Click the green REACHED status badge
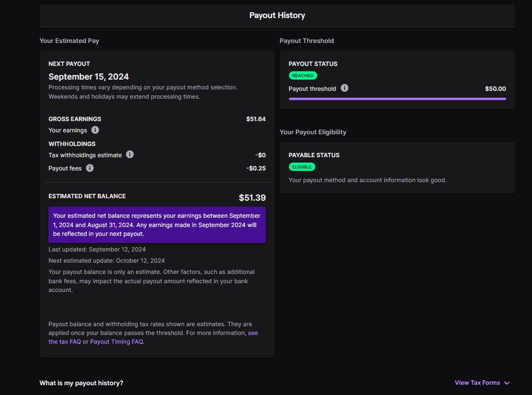Image resolution: width=532 pixels, height=395 pixels. point(303,75)
